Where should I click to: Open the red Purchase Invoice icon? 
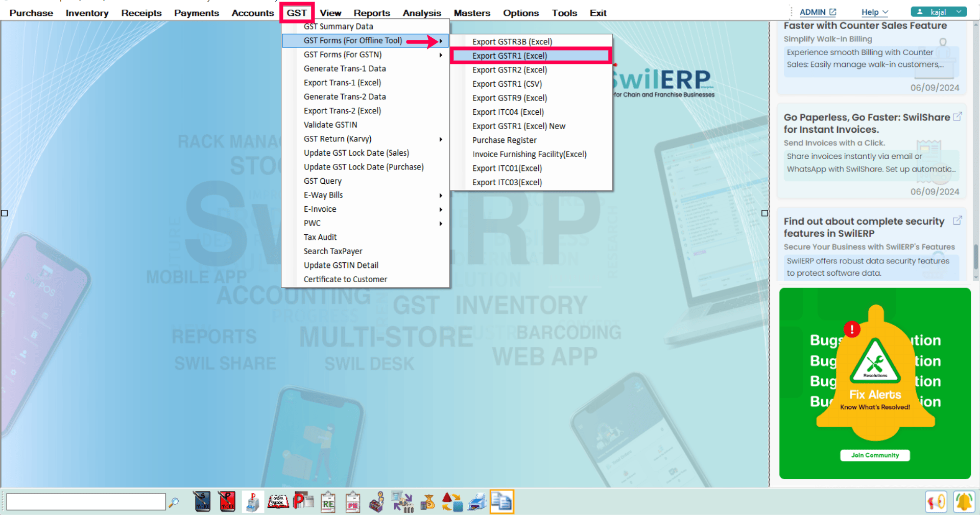(226, 502)
